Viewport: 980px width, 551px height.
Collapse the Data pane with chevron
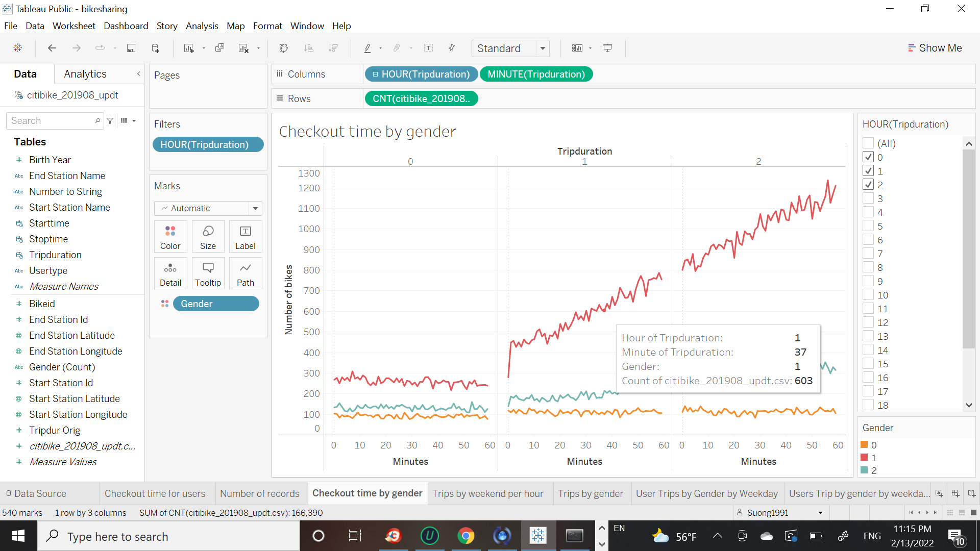point(138,74)
